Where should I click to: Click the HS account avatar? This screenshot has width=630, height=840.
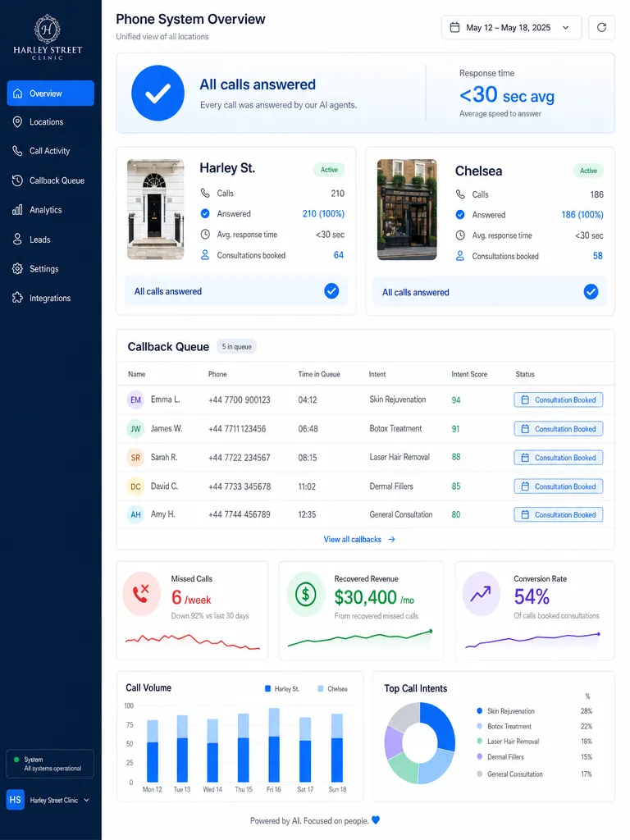click(15, 800)
